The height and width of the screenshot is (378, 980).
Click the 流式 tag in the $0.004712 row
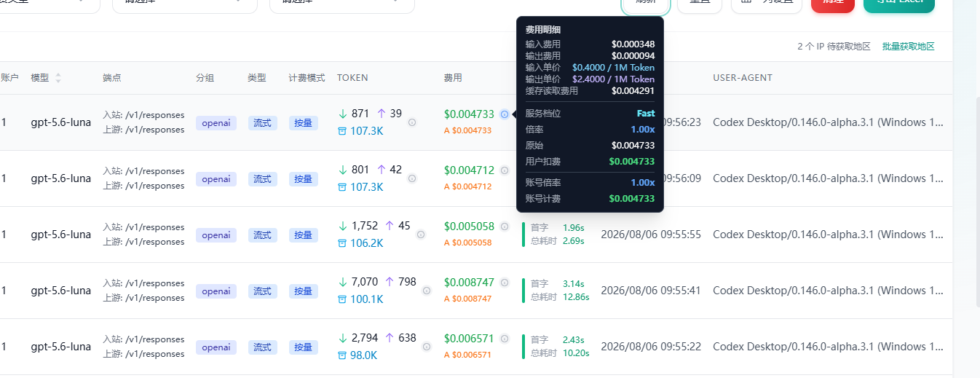(262, 179)
